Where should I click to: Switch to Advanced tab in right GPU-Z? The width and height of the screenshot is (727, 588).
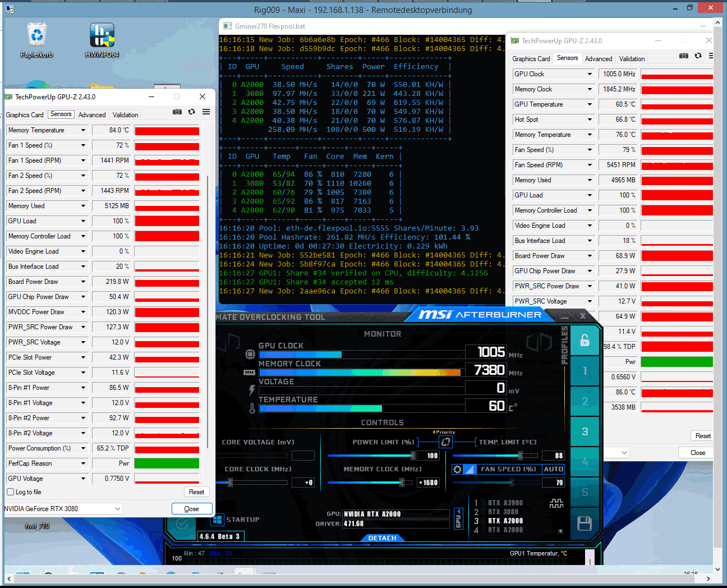[x=599, y=59]
